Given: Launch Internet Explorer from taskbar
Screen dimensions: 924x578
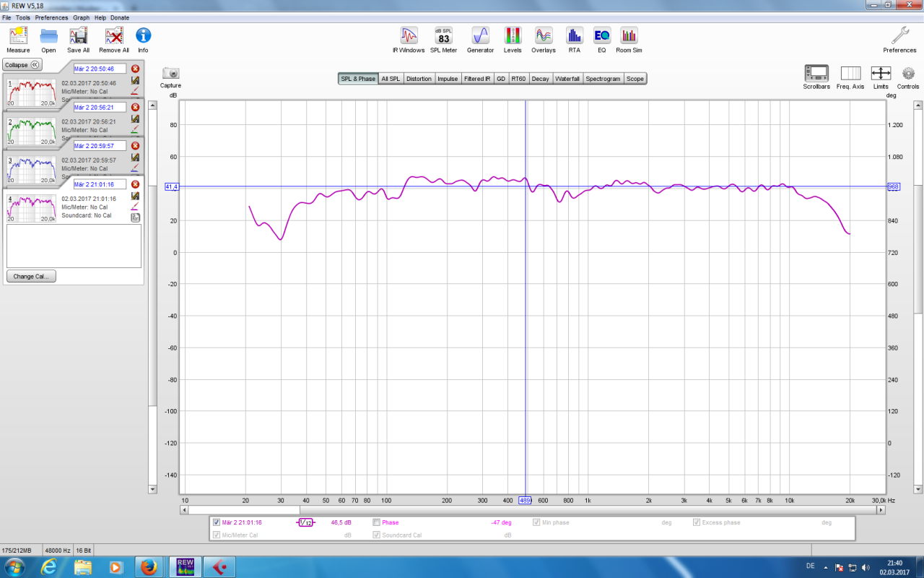Looking at the screenshot, I should point(49,567).
